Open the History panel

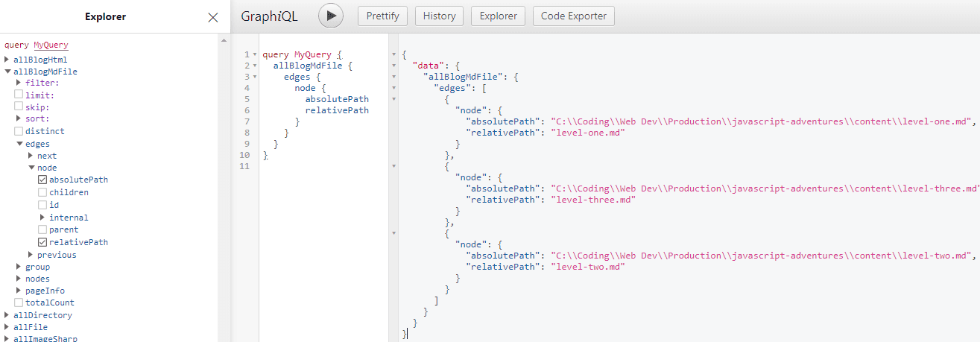click(x=439, y=16)
